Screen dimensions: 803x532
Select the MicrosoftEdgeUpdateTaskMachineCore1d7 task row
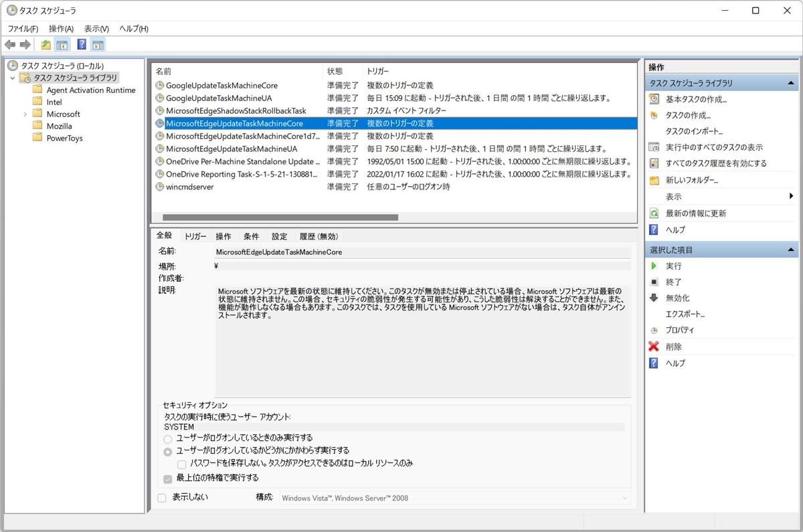click(393, 136)
